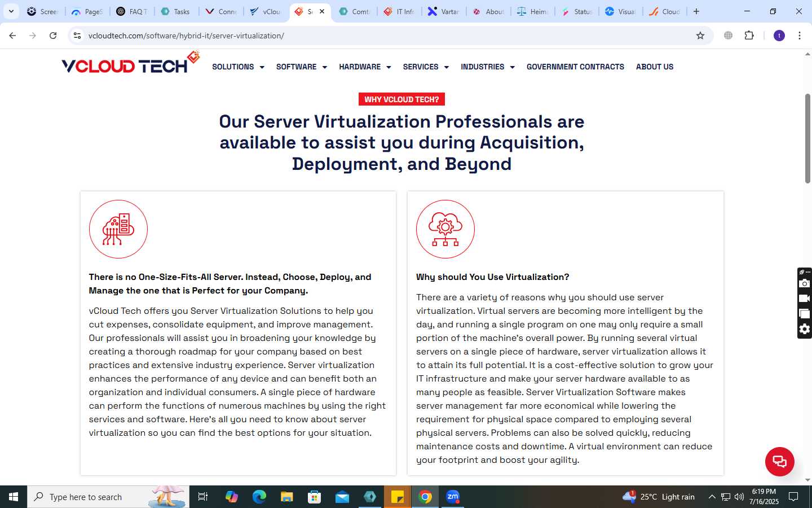Screen dimensions: 812x508
Task: Click the camera screenshot icon on side panel
Action: (x=805, y=283)
